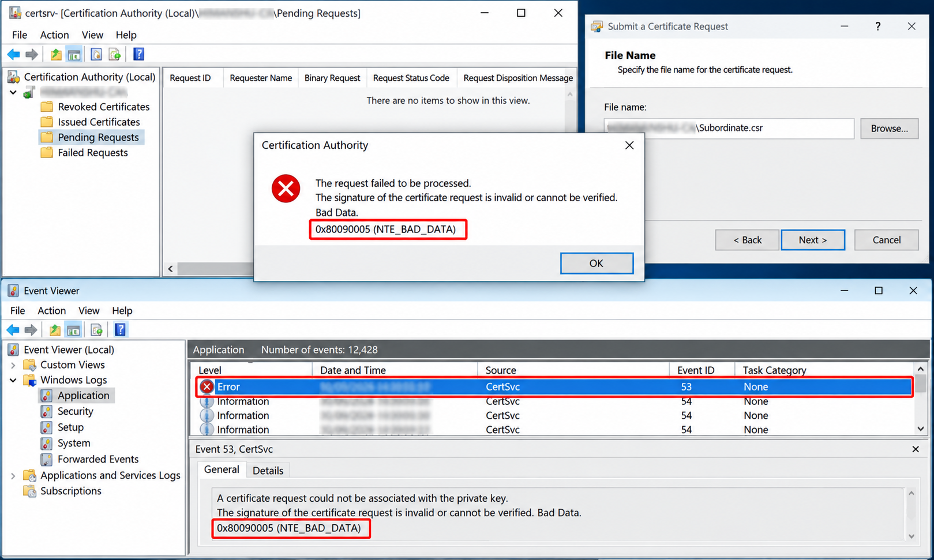Click Cancel in Submit Certificate Request wizard

coord(886,240)
